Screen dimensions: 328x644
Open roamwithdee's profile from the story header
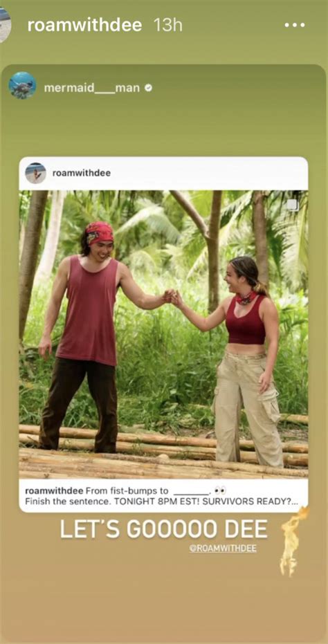(x=84, y=25)
